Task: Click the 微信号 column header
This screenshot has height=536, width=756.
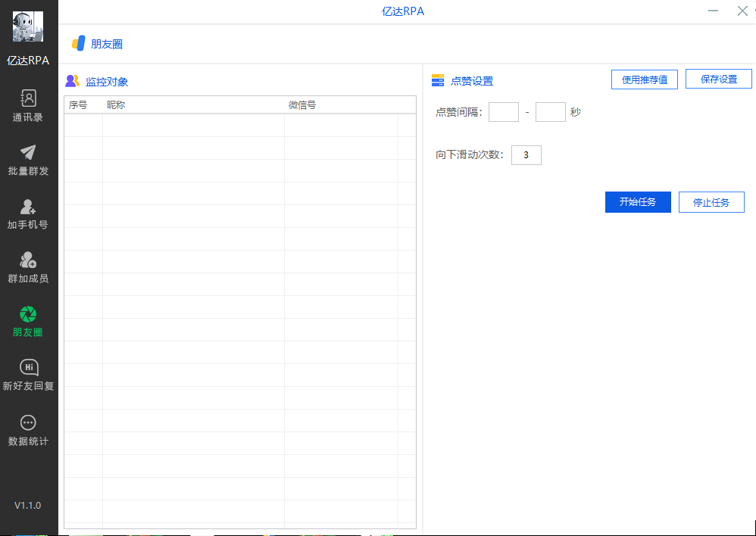Action: (302, 105)
